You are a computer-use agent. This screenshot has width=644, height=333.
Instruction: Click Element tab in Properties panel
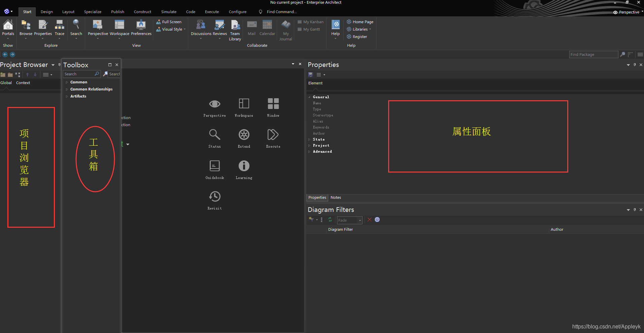(x=315, y=83)
